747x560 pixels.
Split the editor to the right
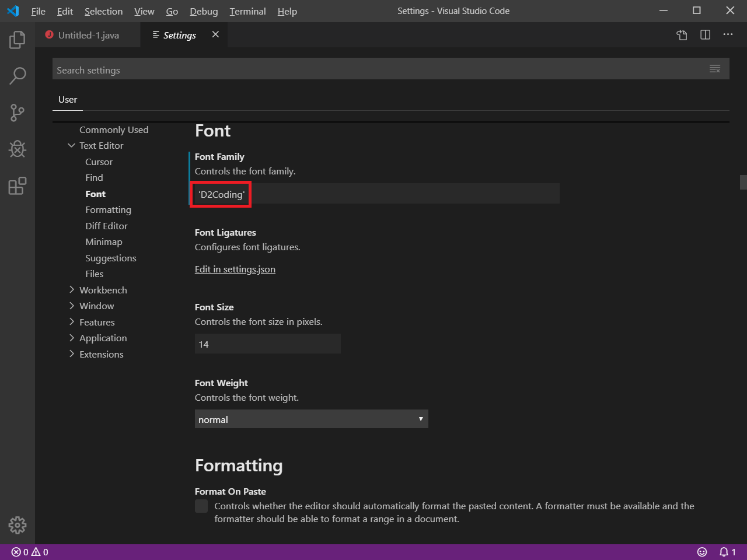(x=705, y=35)
